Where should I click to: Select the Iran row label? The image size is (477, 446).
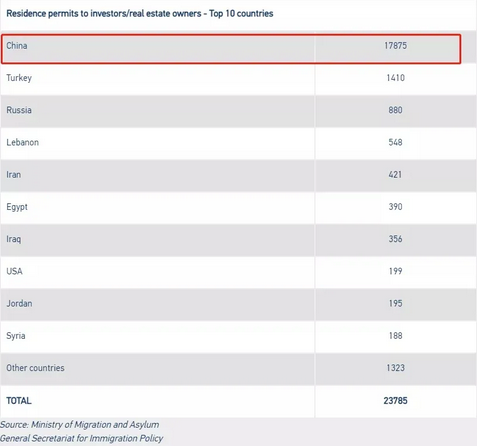click(13, 174)
